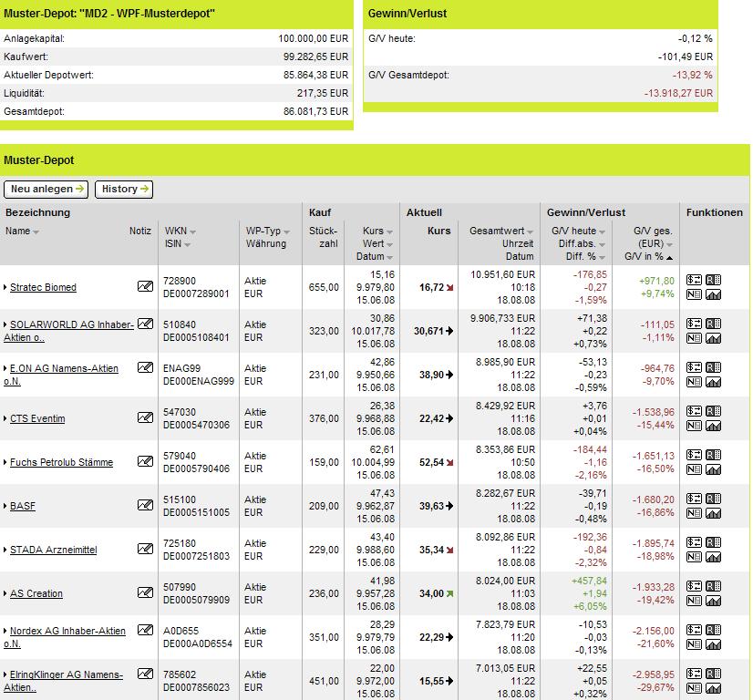Screen dimensions: 753x700
Task: Sort the table by Name column arrow
Action: [36, 232]
